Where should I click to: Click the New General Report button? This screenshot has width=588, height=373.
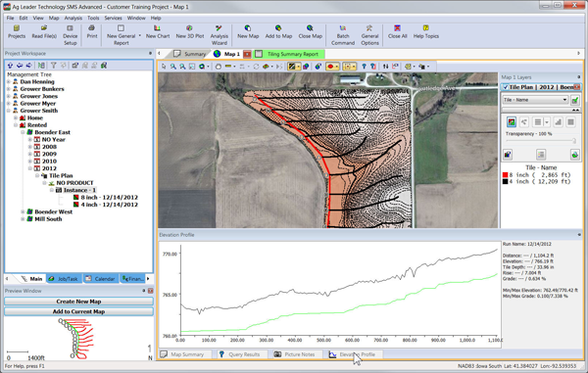(121, 35)
